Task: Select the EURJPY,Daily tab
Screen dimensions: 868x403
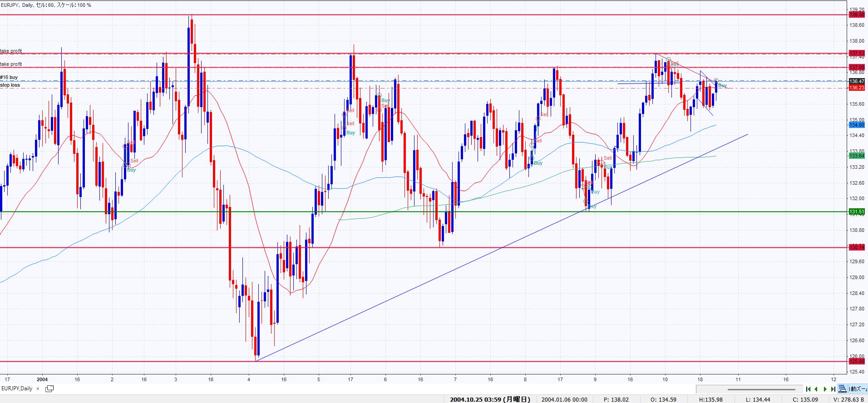Action: pos(17,388)
